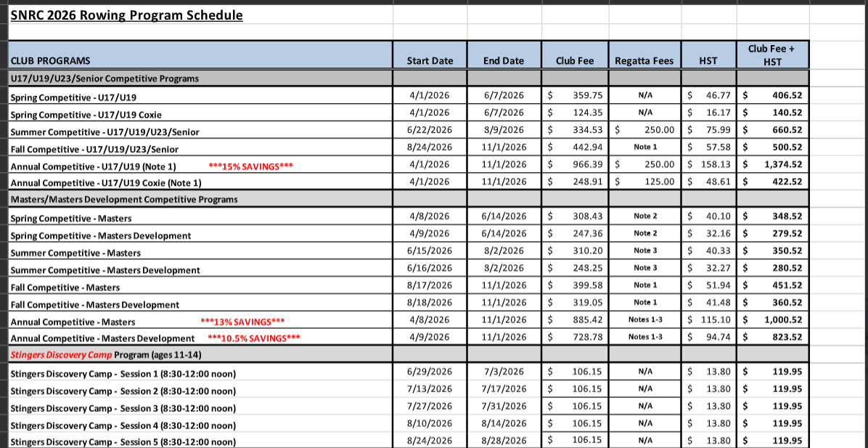The image size is (868, 448).
Task: Select the 6/29/2026 start date cell
Action: click(x=430, y=372)
